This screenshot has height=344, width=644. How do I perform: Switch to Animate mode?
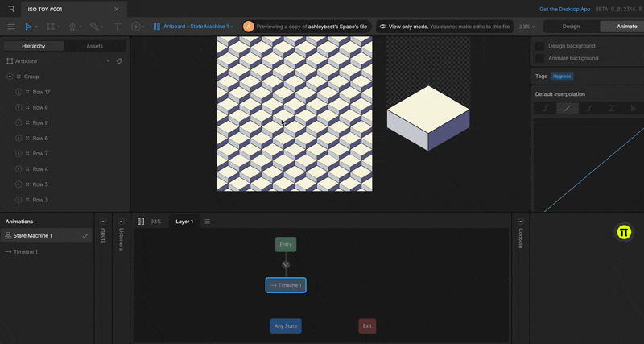tap(626, 27)
